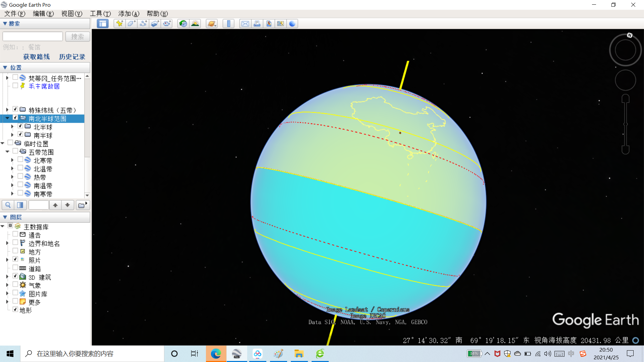Screen dimensions: 644x362
Task: Open the 文件(F) menu
Action: coord(15,14)
